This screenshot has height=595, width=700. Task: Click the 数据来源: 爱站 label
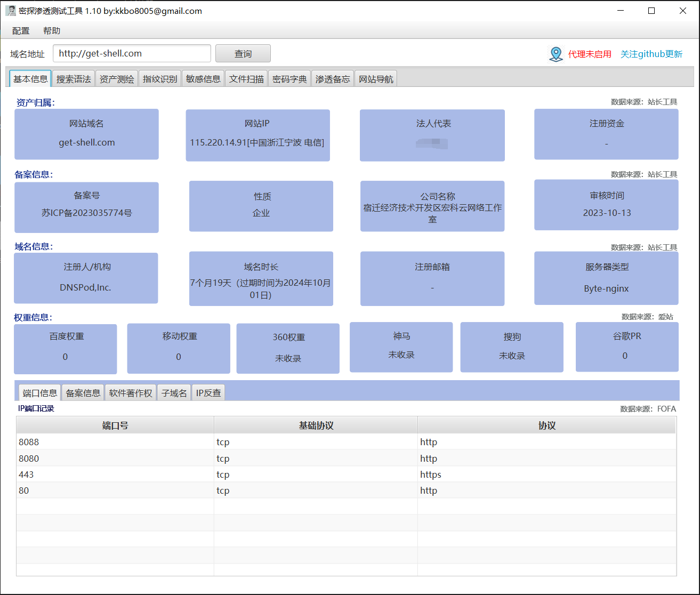point(647,317)
